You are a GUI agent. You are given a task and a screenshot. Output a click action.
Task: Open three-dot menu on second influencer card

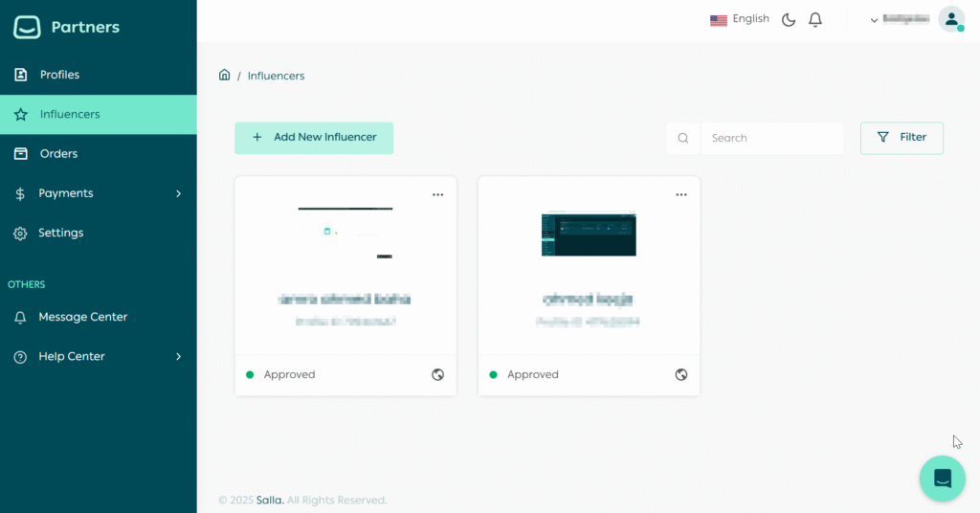pos(680,194)
